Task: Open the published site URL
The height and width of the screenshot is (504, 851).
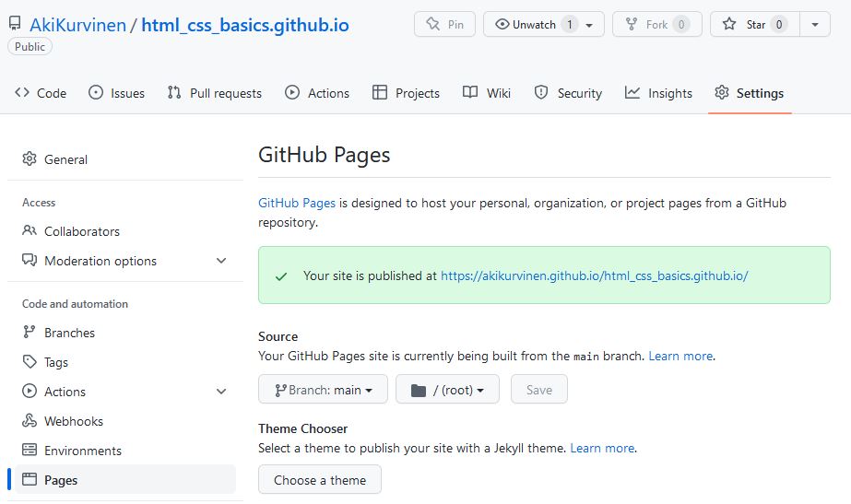Action: point(595,275)
